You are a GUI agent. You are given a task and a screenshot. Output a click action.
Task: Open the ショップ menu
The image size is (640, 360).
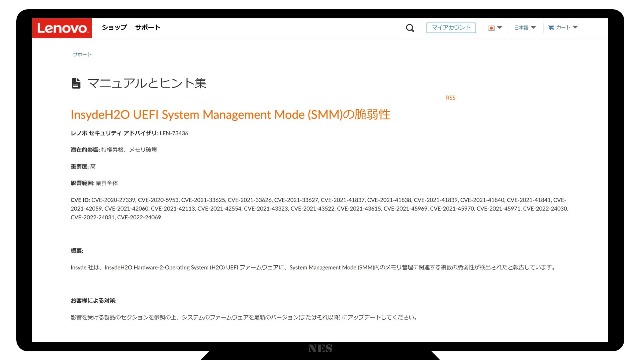pos(114,27)
